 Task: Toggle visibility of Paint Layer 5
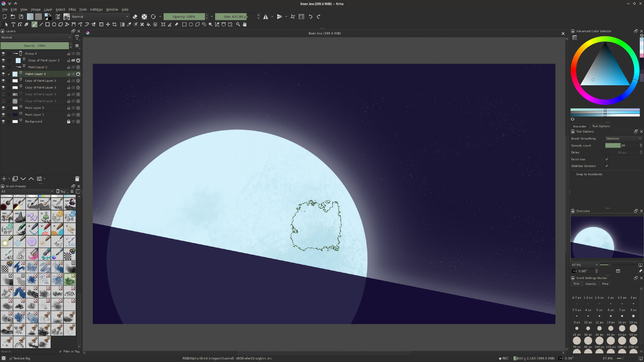pyautogui.click(x=3, y=108)
